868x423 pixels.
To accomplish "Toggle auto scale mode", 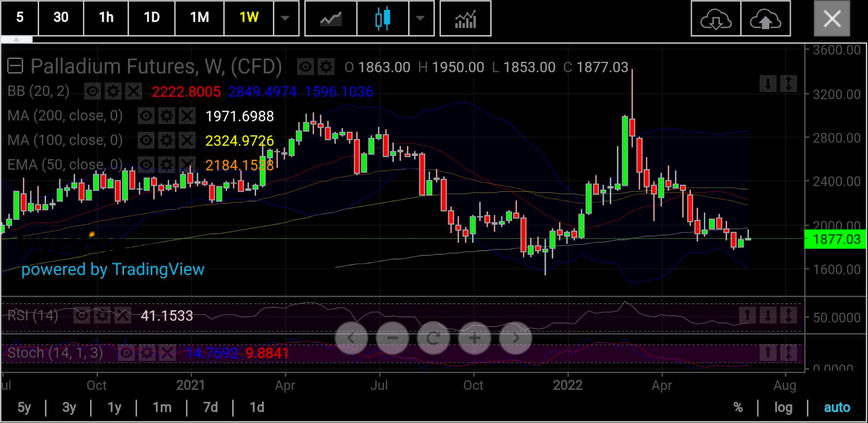I will [837, 407].
